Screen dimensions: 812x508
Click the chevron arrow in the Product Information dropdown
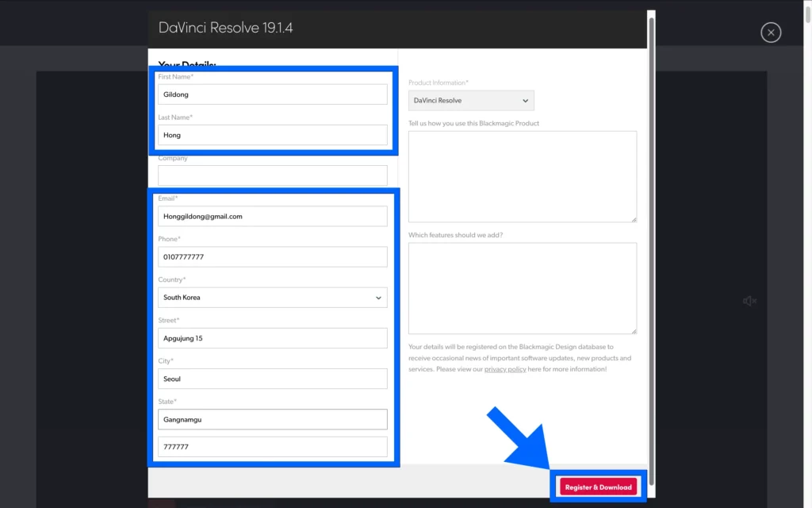[x=525, y=101]
